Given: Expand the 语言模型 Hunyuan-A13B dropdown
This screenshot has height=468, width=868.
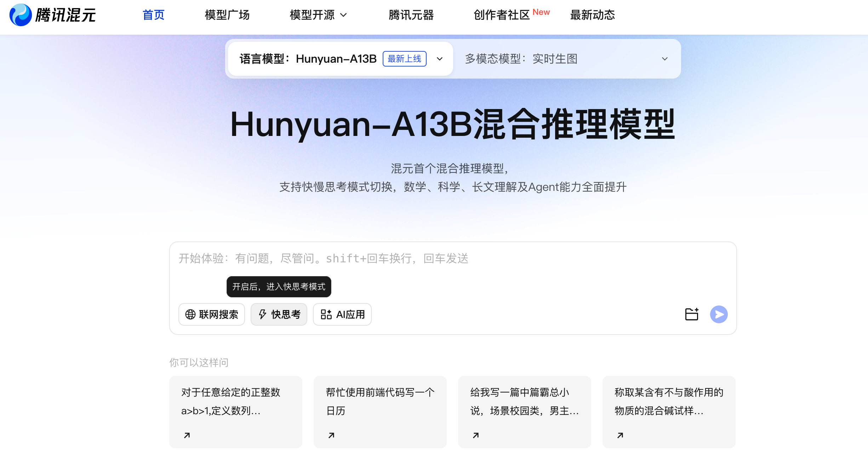Looking at the screenshot, I should click(440, 59).
